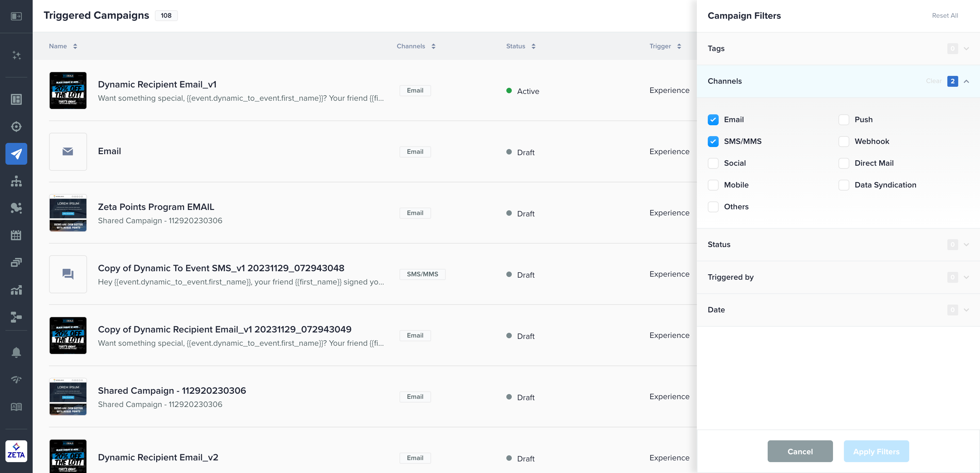The height and width of the screenshot is (473, 980).
Task: Select the paper plane campaigns icon
Action: (16, 154)
